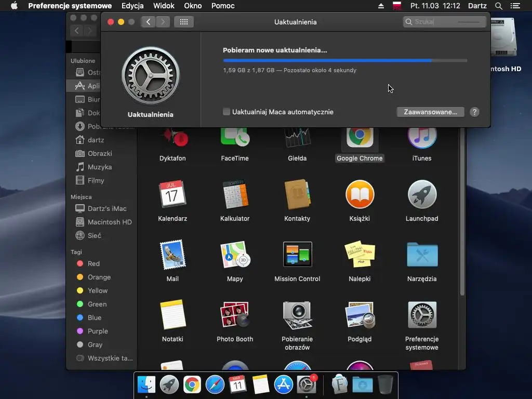Image resolution: width=532 pixels, height=399 pixels.
Task: Open the Giełda stocks app
Action: (x=297, y=138)
